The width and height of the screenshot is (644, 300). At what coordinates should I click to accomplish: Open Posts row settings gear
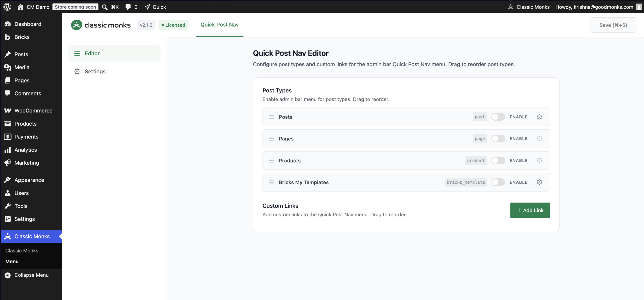click(x=539, y=117)
